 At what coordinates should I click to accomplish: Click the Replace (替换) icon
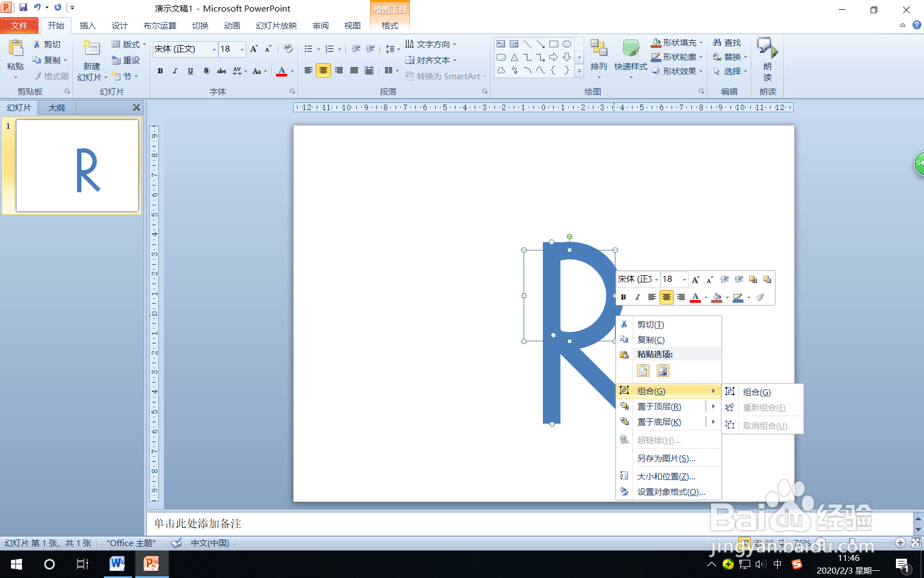click(717, 56)
